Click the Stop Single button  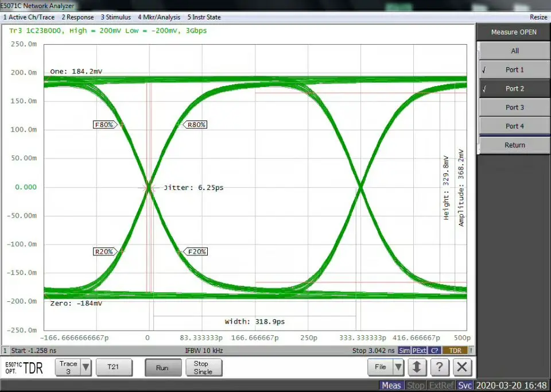coord(203,367)
